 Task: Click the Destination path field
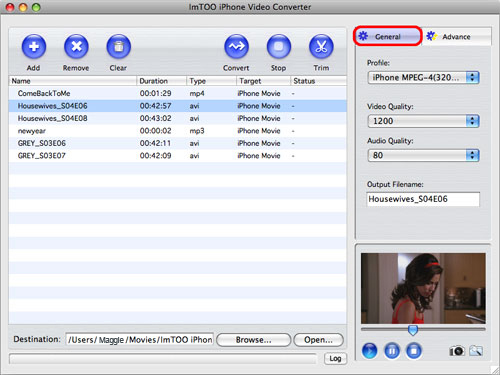point(139,340)
